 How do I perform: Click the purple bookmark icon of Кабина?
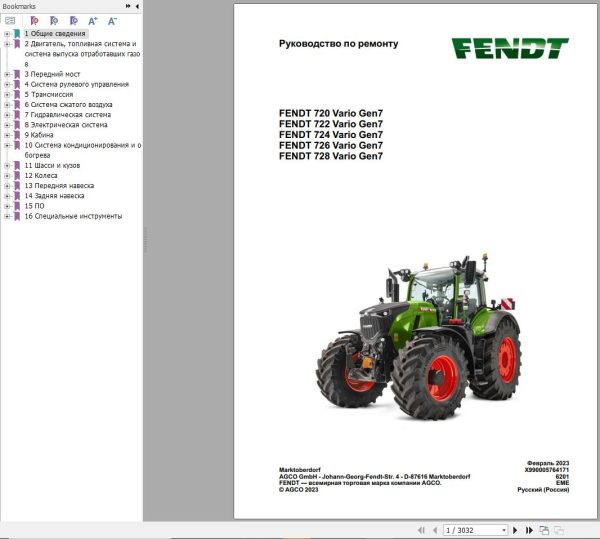tap(17, 135)
